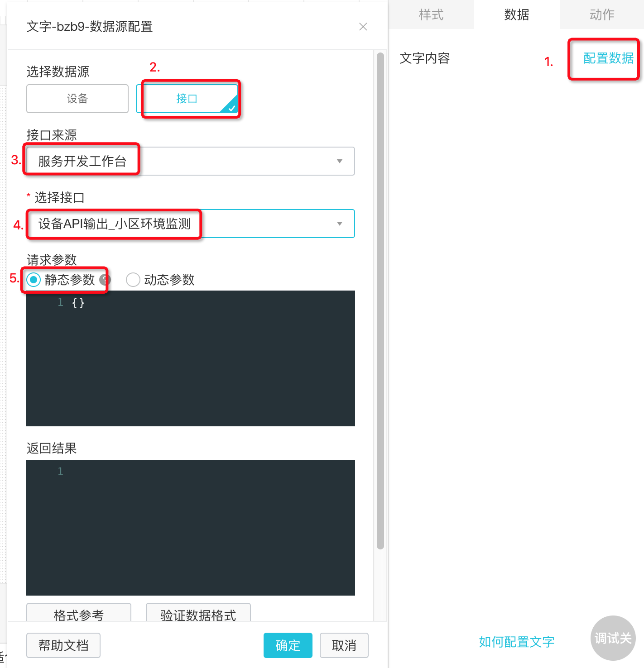Expand the 选择接口 dropdown arrow
The width and height of the screenshot is (644, 668).
(339, 224)
